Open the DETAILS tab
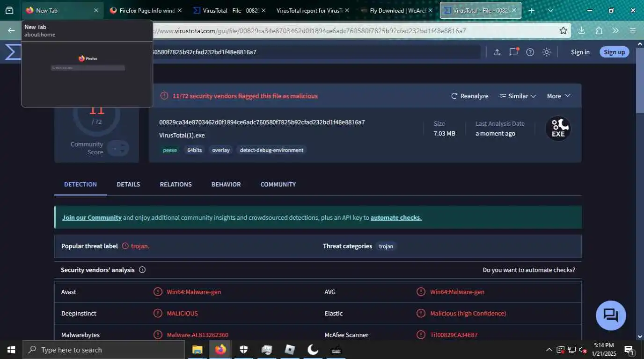 click(128, 184)
